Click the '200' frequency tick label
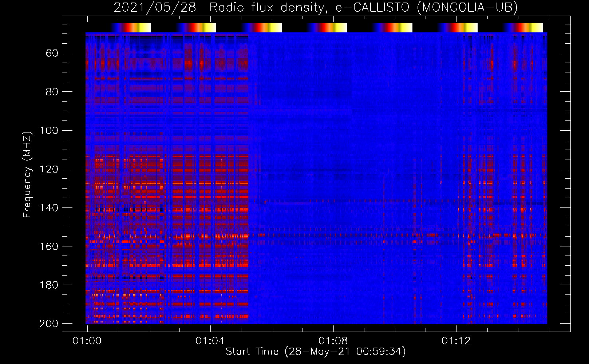The image size is (589, 364). tap(49, 323)
